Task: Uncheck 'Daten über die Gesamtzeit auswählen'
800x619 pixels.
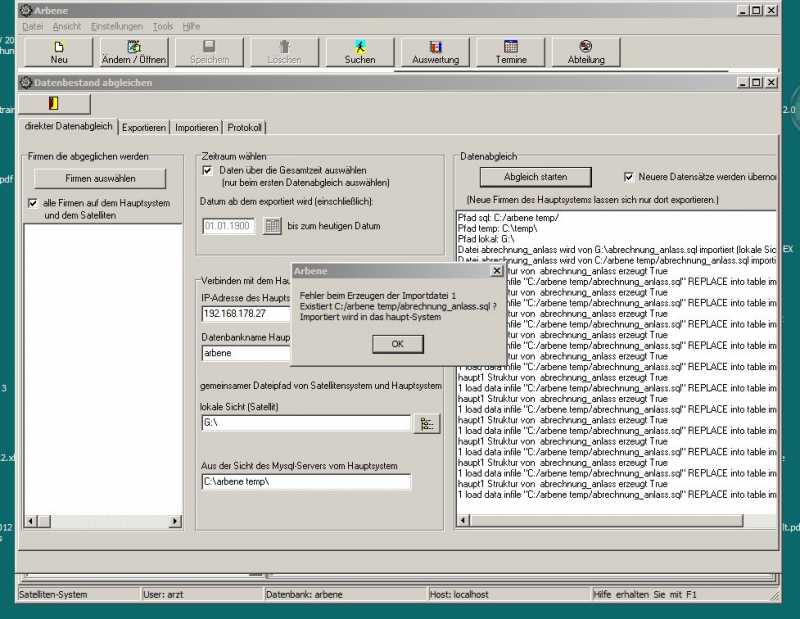Action: pos(208,171)
